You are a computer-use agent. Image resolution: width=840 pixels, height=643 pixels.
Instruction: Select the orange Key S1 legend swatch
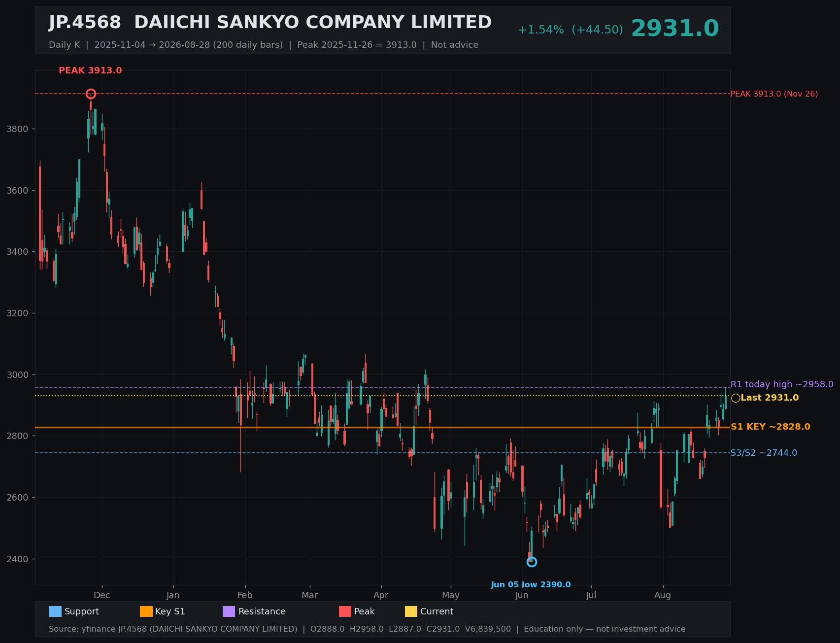[146, 611]
